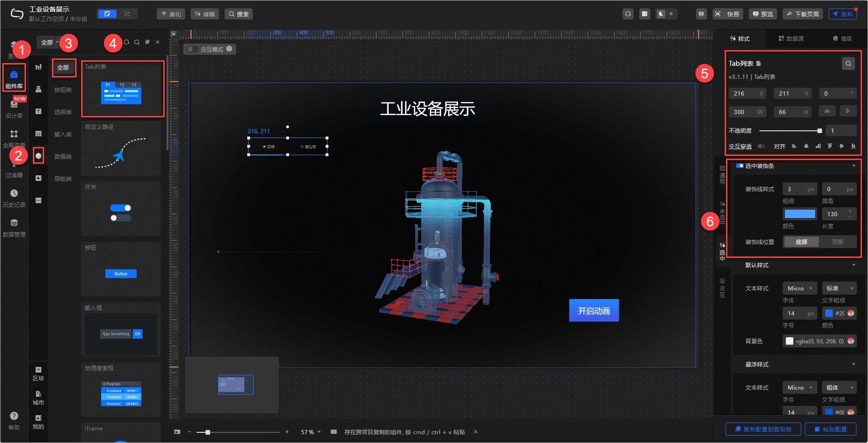The image size is (868, 443).
Task: Select the 'other' ellipsis category icon
Action: [x=39, y=200]
